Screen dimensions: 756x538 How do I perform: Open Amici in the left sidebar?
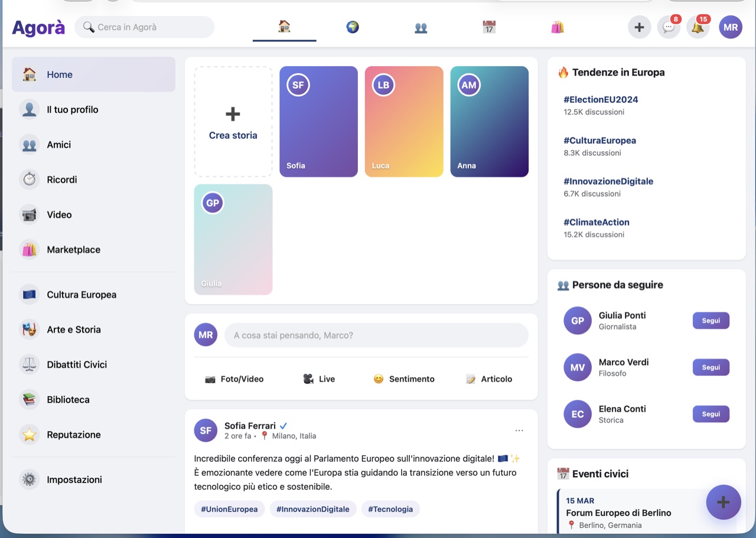(93, 145)
